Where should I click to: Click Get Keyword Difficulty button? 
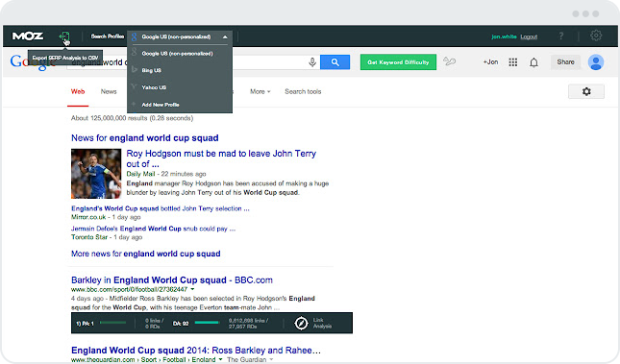click(x=398, y=62)
